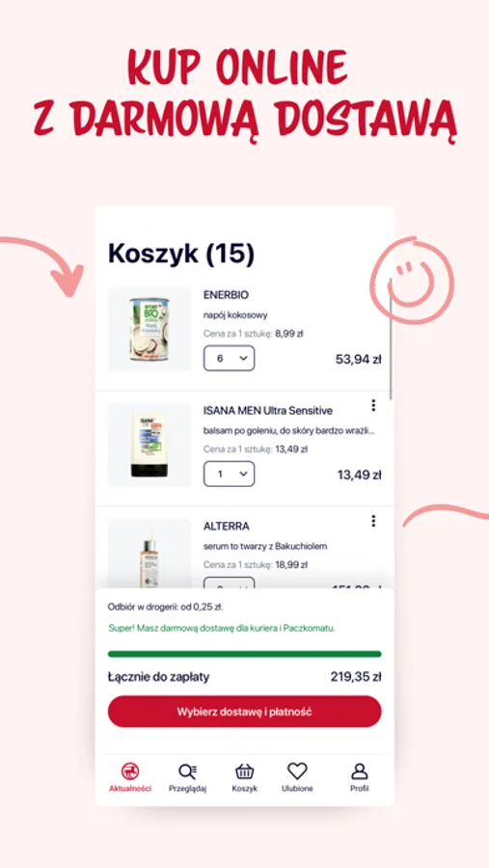Click Wybierz dostawę i płatność button
Image resolution: width=489 pixels, height=868 pixels.
[x=244, y=712]
